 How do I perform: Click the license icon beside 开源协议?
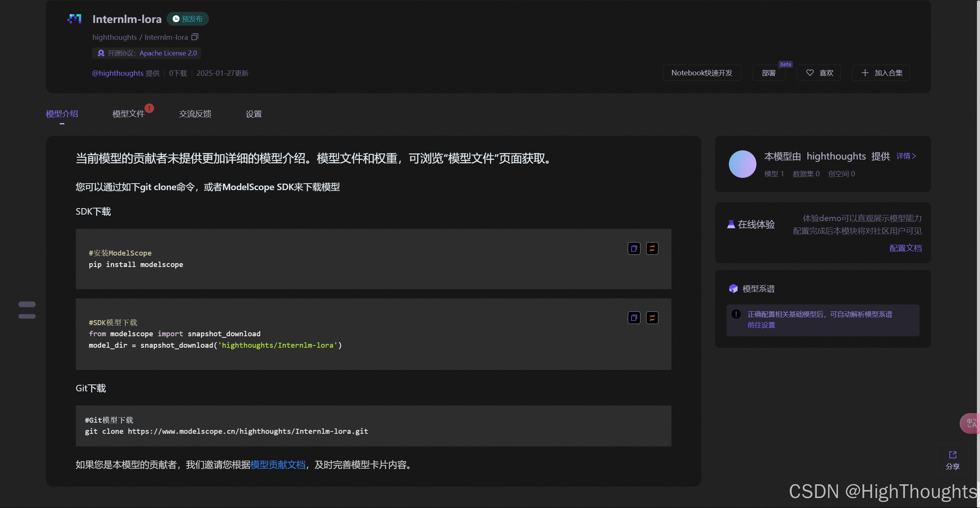(x=101, y=53)
